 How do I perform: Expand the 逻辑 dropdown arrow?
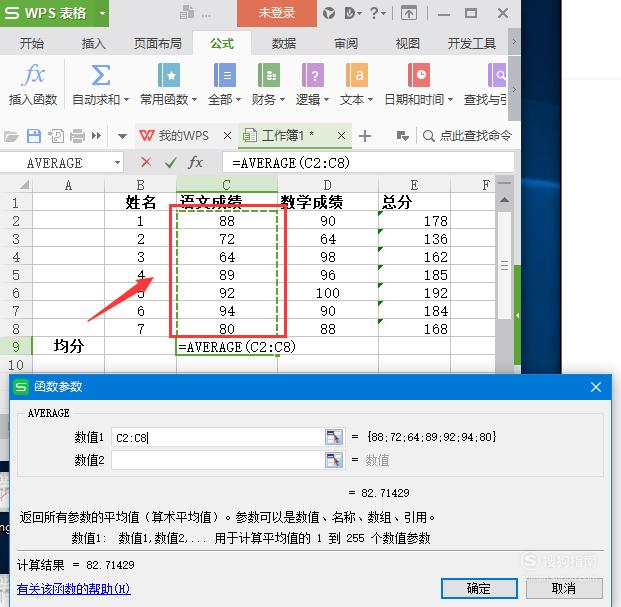point(326,99)
